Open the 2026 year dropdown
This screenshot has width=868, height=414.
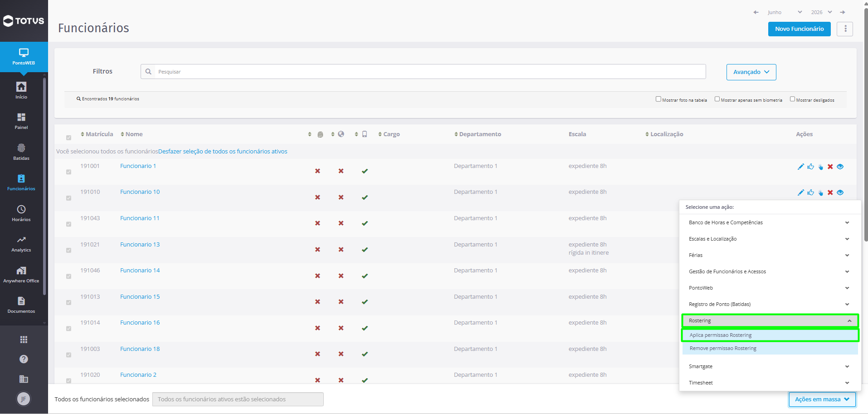click(x=821, y=12)
